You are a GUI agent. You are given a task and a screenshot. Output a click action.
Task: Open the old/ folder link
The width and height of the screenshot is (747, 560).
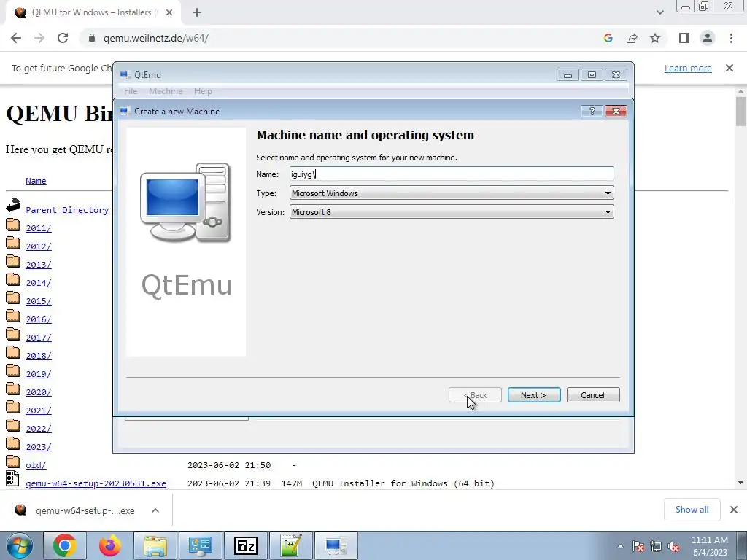pos(36,464)
